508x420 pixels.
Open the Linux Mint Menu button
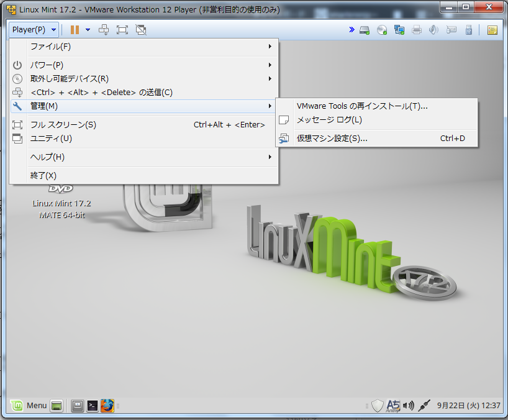(x=29, y=406)
